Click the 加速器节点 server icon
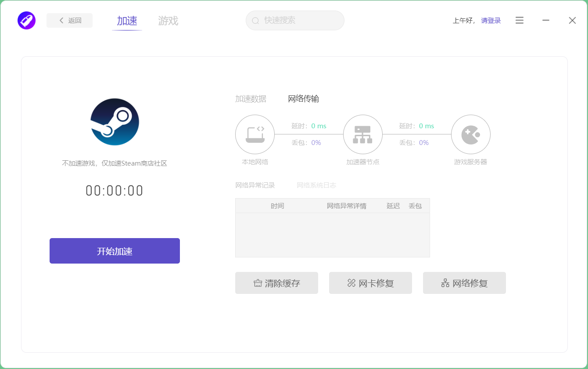 tap(363, 134)
